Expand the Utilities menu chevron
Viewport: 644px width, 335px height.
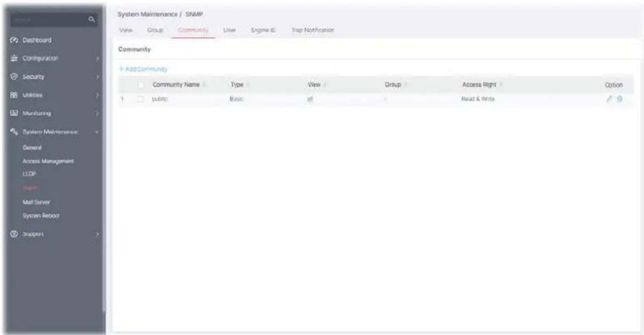pyautogui.click(x=98, y=96)
